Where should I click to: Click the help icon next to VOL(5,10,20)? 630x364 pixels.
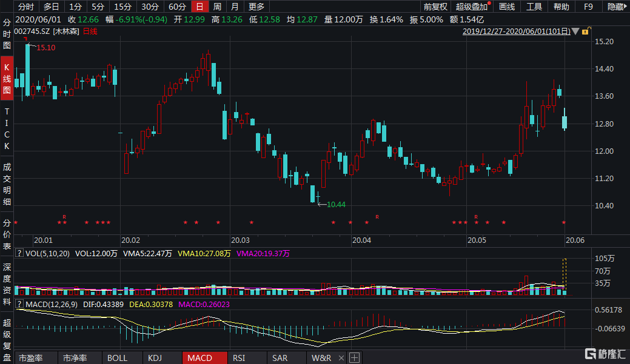[19, 254]
